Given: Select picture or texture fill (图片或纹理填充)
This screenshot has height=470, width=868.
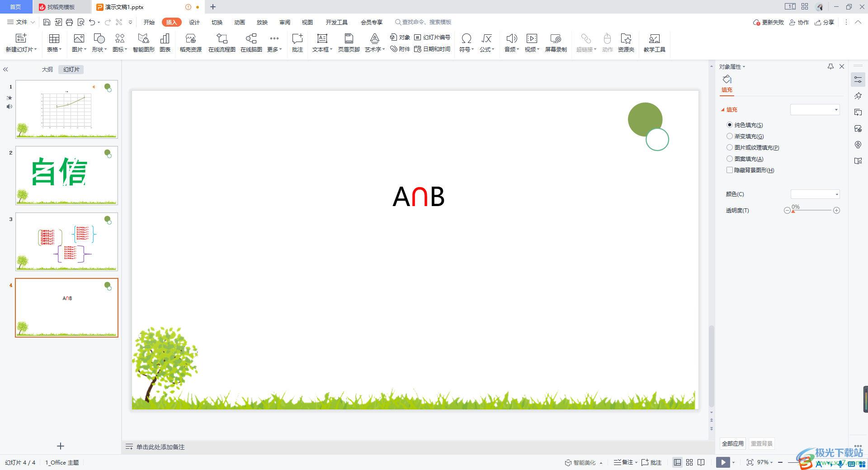Looking at the screenshot, I should point(730,147).
